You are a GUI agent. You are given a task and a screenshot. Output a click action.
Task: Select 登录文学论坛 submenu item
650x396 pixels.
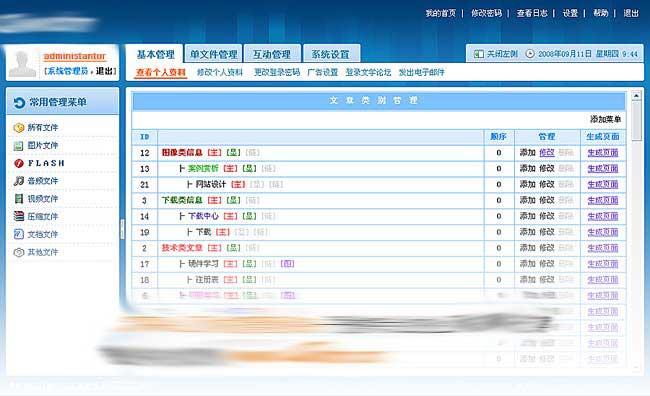pyautogui.click(x=368, y=73)
